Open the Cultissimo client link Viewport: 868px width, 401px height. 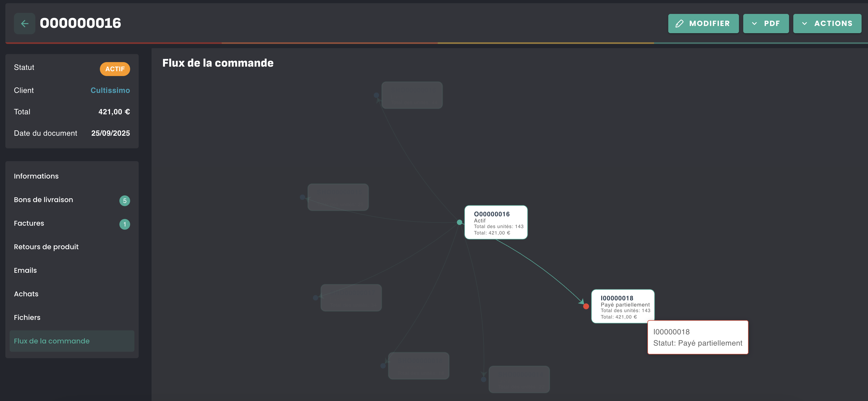[x=110, y=90]
